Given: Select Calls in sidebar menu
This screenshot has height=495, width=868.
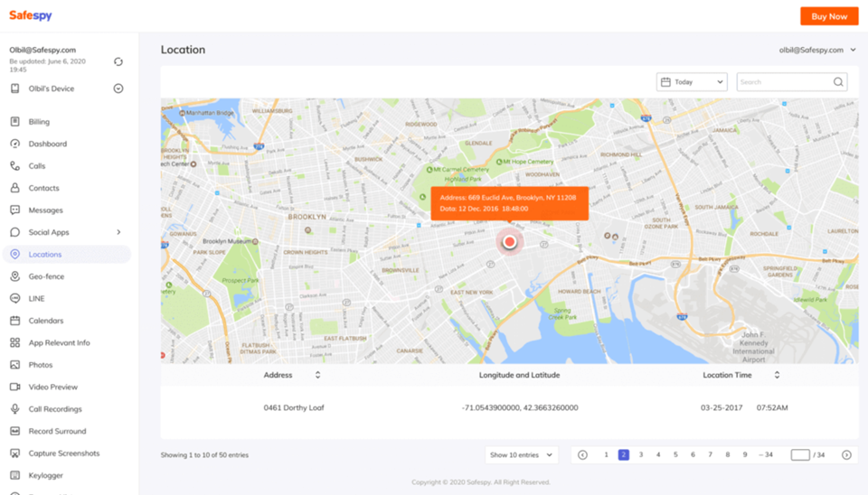Looking at the screenshot, I should [x=37, y=166].
